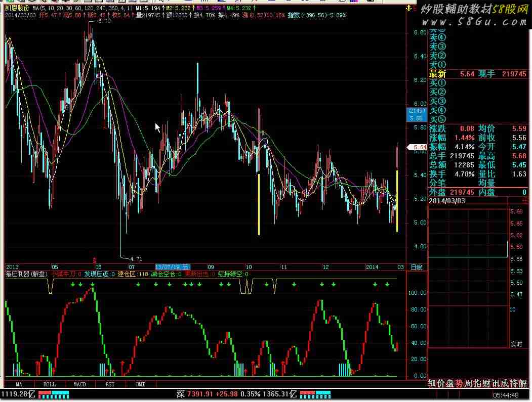Select the highlighted 势 tab
This screenshot has height=402, width=532.
(x=460, y=383)
